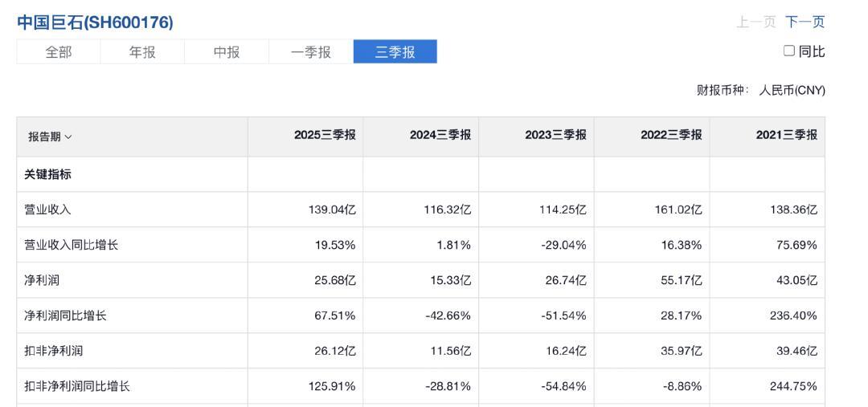Open the 中报 tab
The width and height of the screenshot is (868, 407).
[x=227, y=52]
